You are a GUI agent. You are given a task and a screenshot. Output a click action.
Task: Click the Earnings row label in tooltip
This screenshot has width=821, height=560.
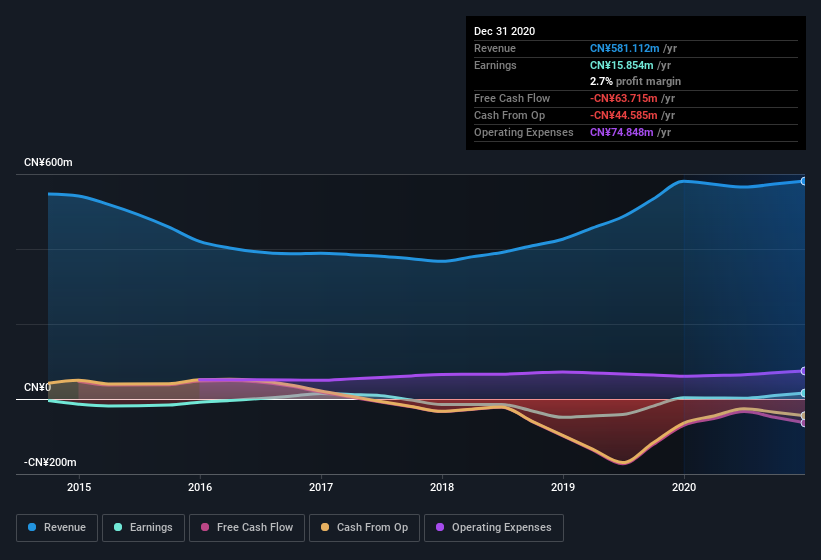tap(495, 65)
